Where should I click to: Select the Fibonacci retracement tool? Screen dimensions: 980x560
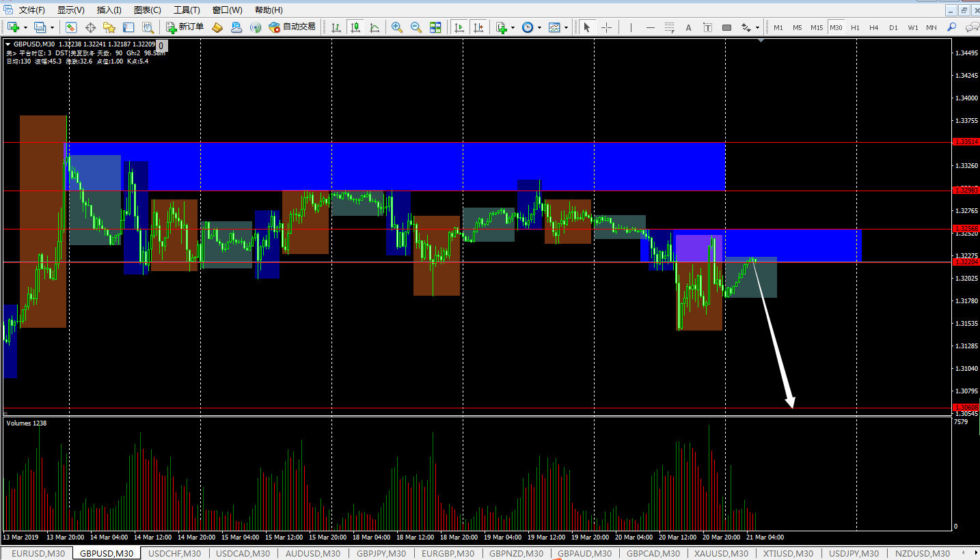(x=669, y=27)
